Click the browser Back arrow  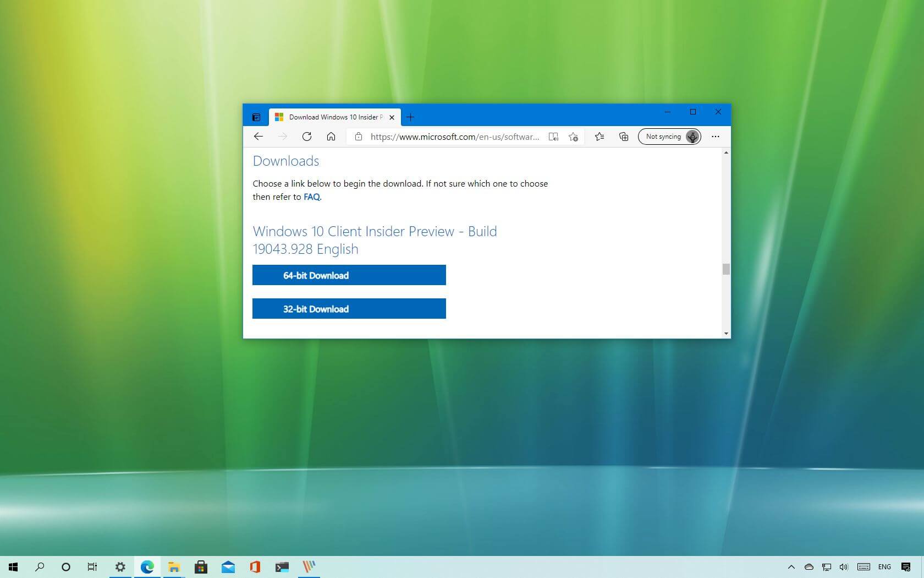258,137
